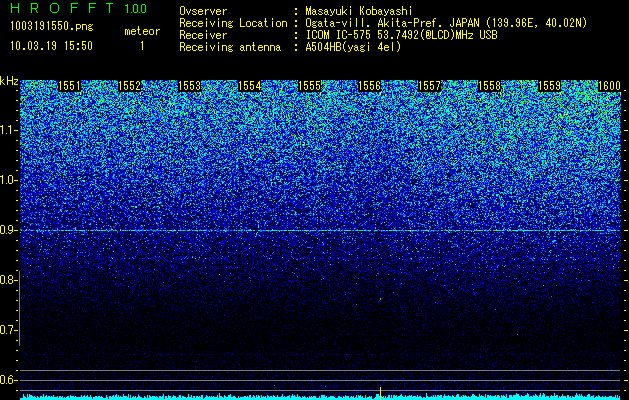Viewport: 629px width, 400px height.
Task: Click the Receiver value ICOM IC-575 line
Action: tap(401, 35)
